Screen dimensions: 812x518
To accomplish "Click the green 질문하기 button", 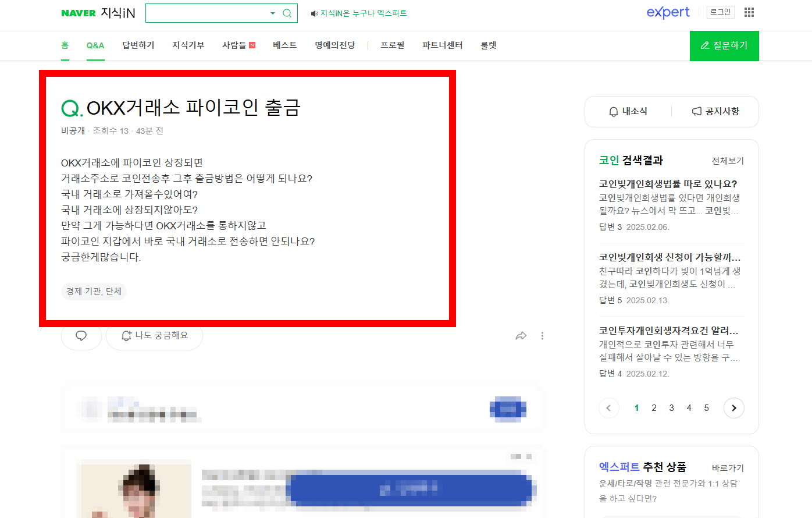I will [724, 46].
